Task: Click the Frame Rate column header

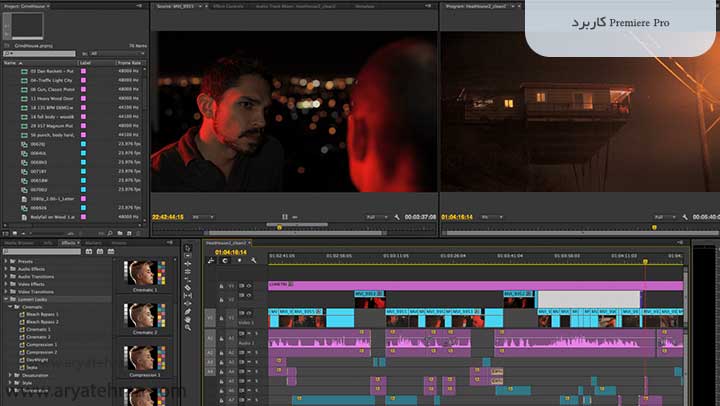Action: point(129,63)
